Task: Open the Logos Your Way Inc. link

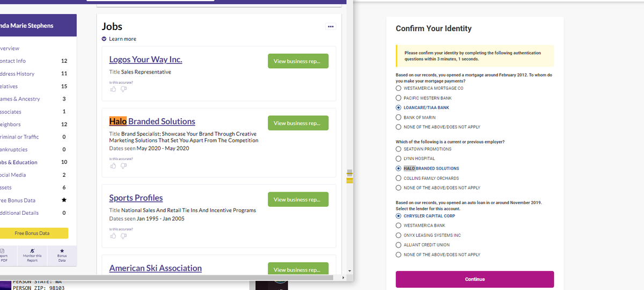Action: click(x=145, y=60)
